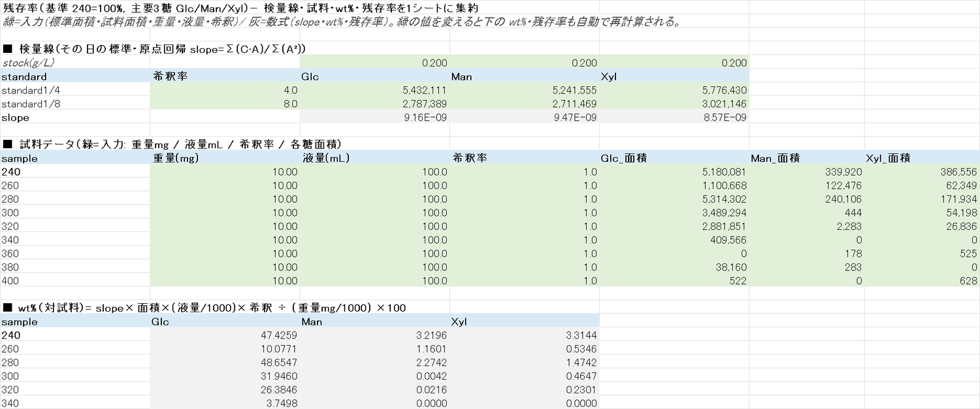Select the Man area cell showing 444

[806, 212]
